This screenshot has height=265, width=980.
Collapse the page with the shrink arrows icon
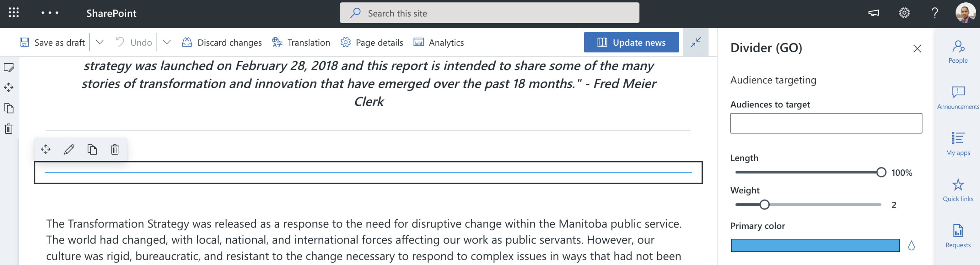pyautogui.click(x=696, y=42)
